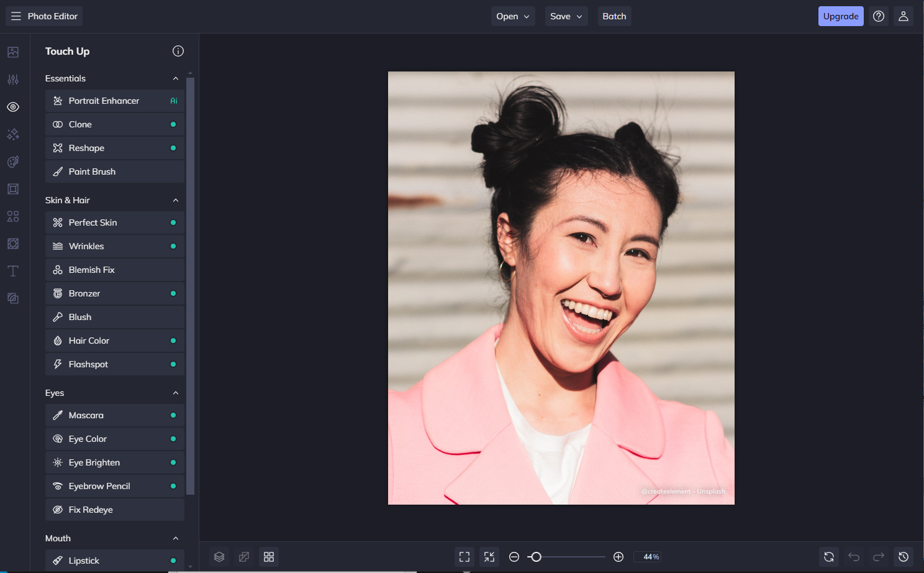Open the Open file menu
Screen dimensions: 924x573
click(513, 16)
